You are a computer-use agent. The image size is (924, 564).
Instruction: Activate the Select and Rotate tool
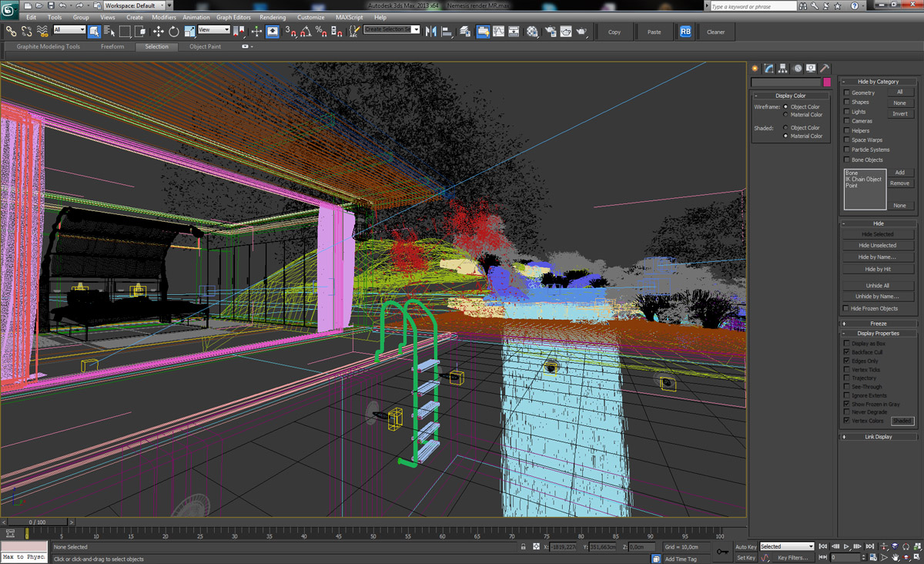[x=174, y=32]
